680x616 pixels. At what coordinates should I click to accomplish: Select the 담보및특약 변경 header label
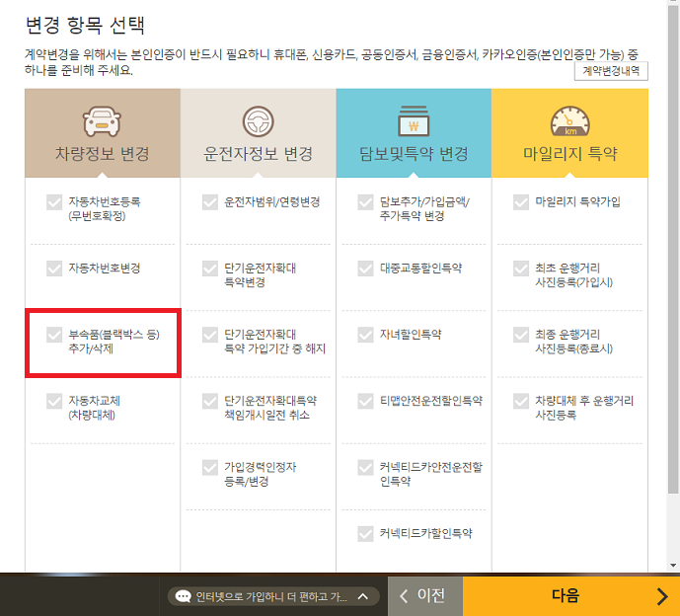coord(414,154)
